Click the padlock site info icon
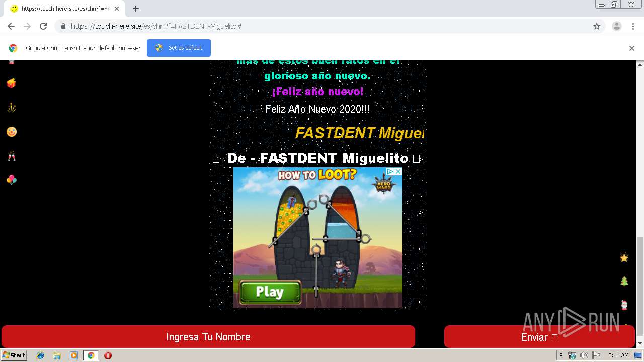Image resolution: width=644 pixels, height=362 pixels. tap(63, 26)
